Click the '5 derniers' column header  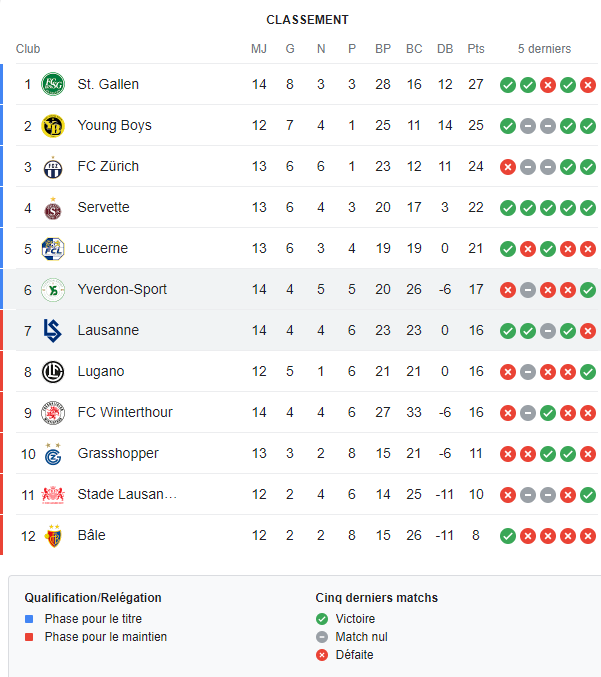[544, 49]
